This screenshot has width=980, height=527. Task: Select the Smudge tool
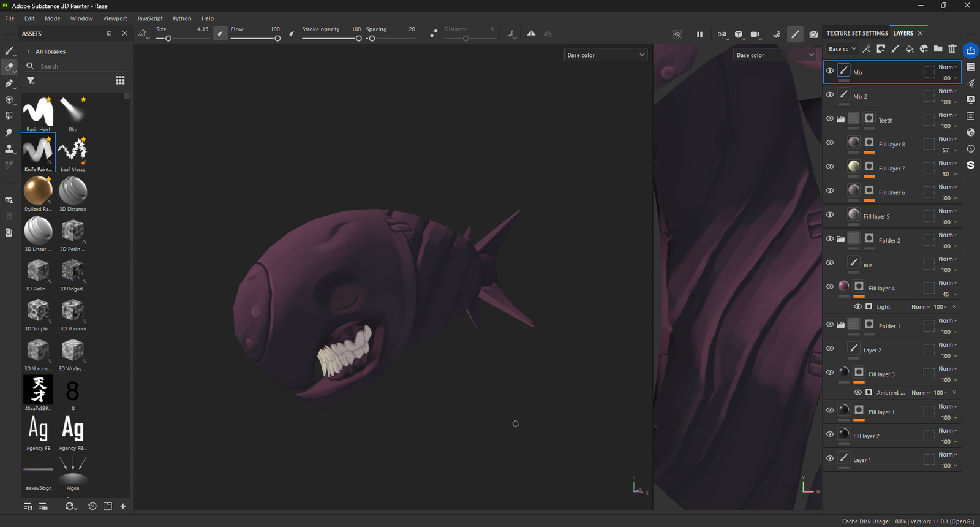[9, 132]
